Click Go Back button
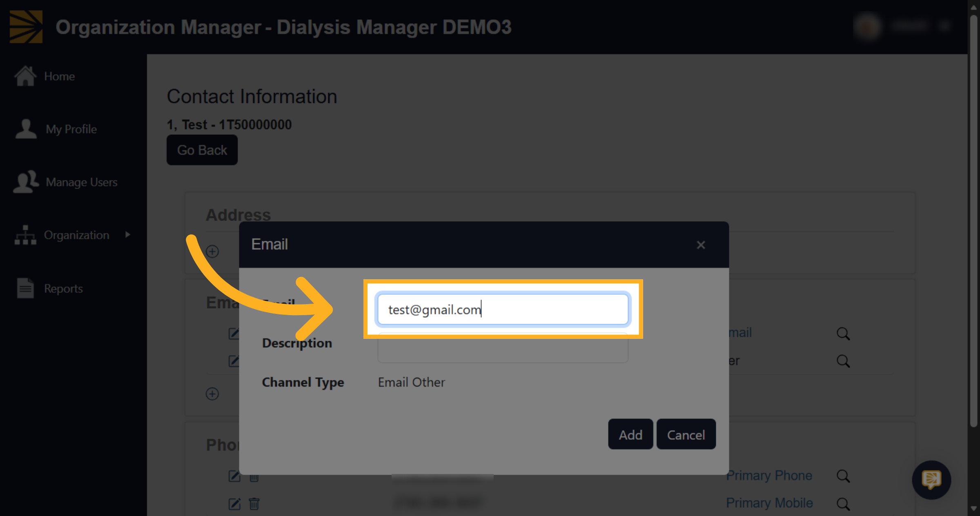The height and width of the screenshot is (516, 980). coord(202,150)
